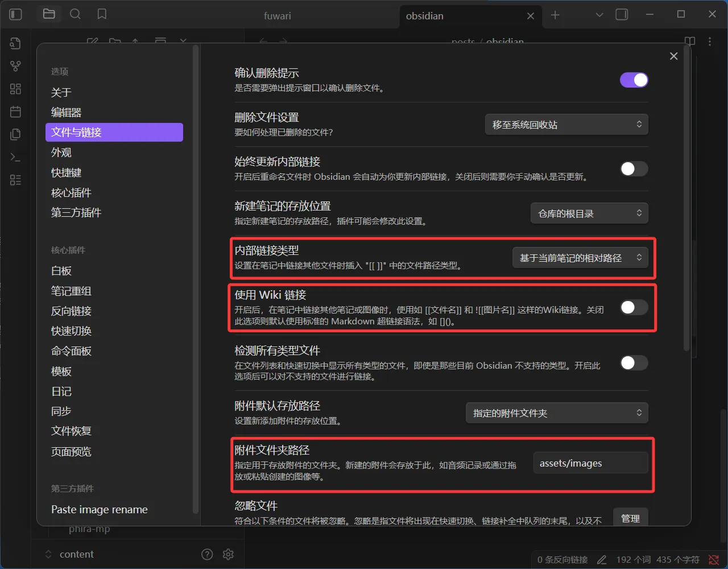Screen dimensions: 728x569
Task: Click the quick switcher file-search ribbon icon
Action: coord(15,44)
